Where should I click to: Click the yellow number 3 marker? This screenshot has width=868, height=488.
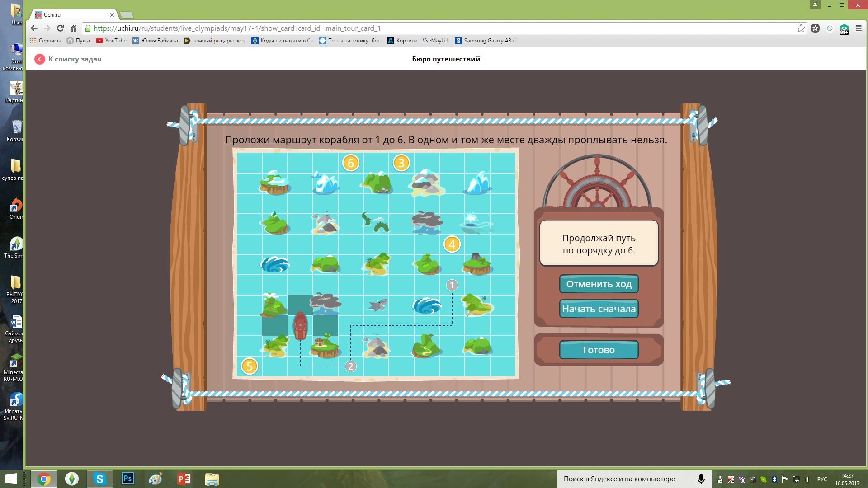401,163
